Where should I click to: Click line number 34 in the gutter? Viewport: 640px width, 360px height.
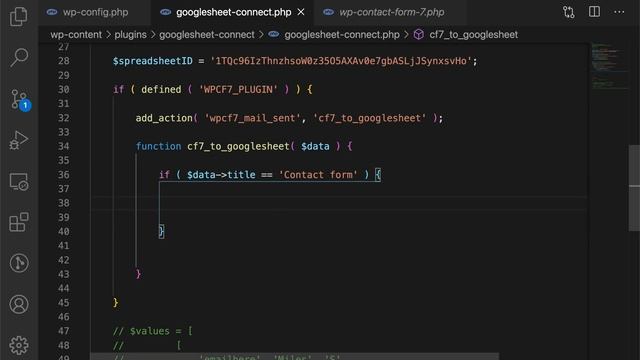coord(64,146)
